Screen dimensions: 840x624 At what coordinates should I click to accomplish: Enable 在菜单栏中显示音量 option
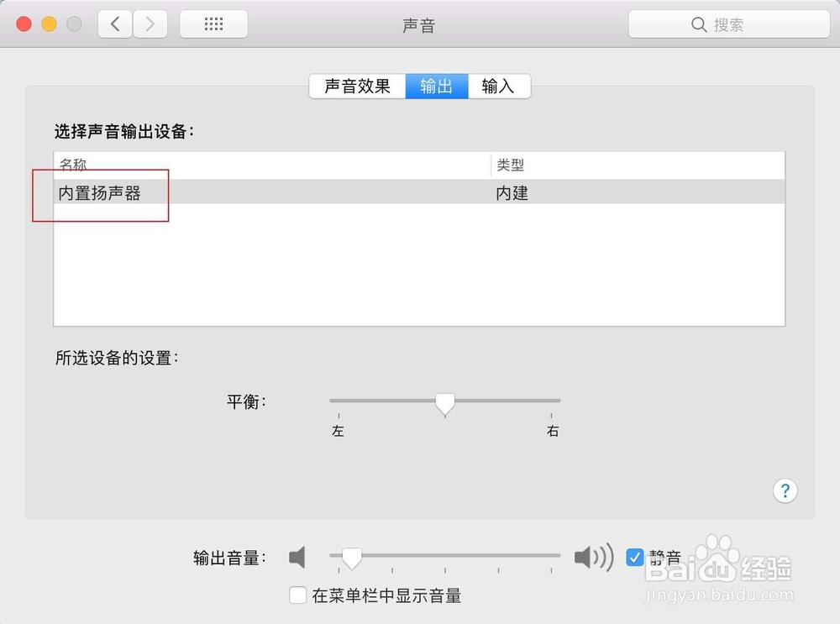[x=298, y=595]
